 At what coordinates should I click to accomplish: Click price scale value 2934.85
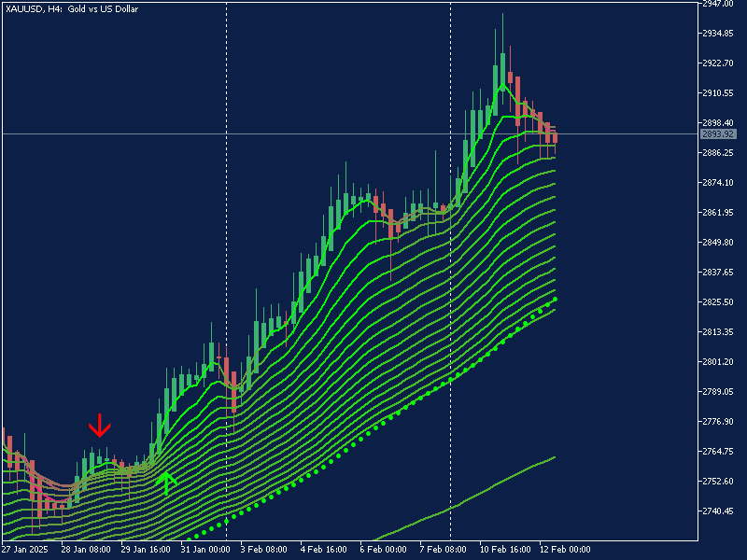point(718,34)
